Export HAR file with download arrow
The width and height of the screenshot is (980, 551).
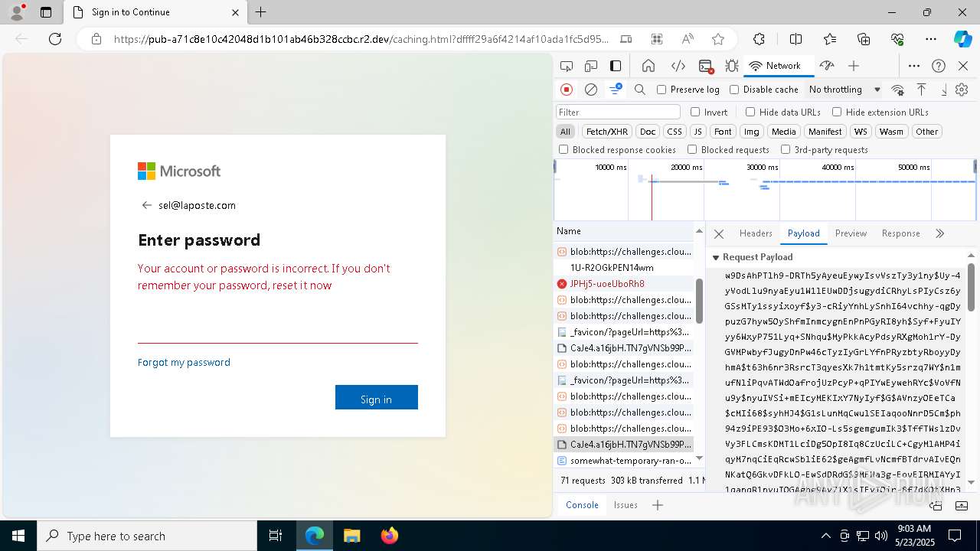coord(943,90)
